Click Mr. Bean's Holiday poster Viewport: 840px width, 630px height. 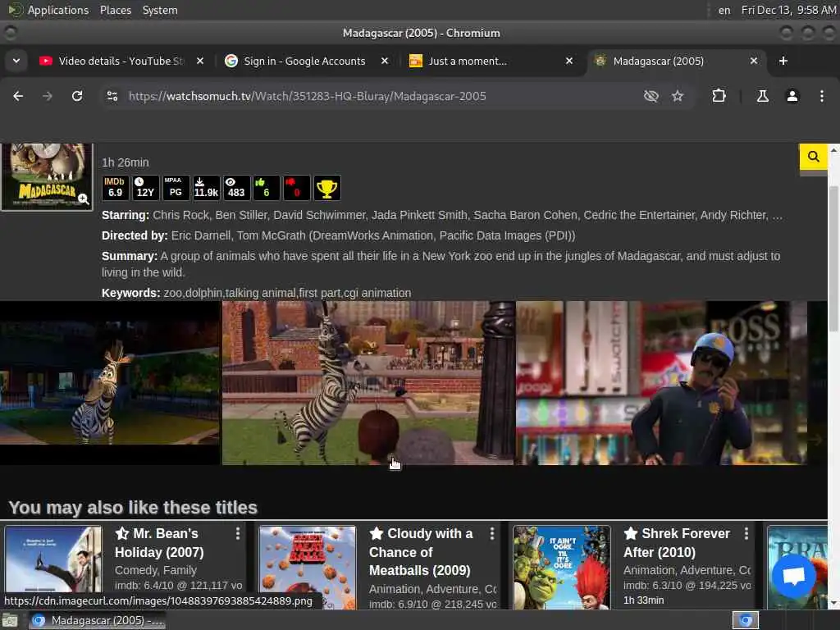point(53,559)
